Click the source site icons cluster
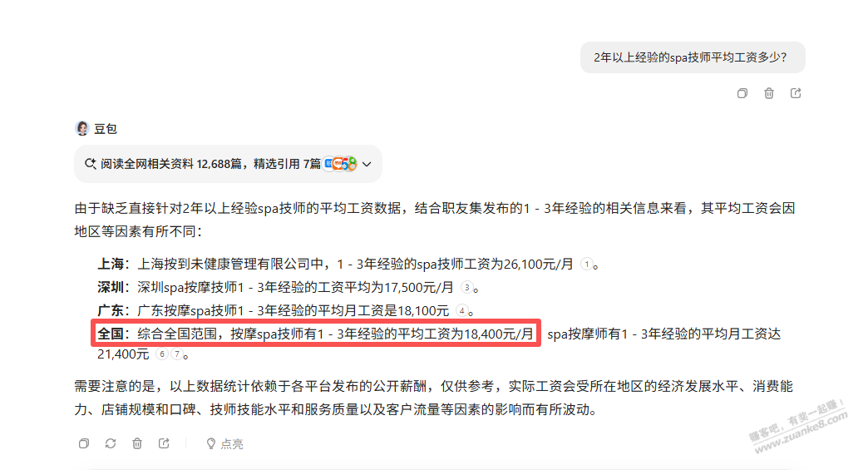The height and width of the screenshot is (470, 868). click(340, 164)
